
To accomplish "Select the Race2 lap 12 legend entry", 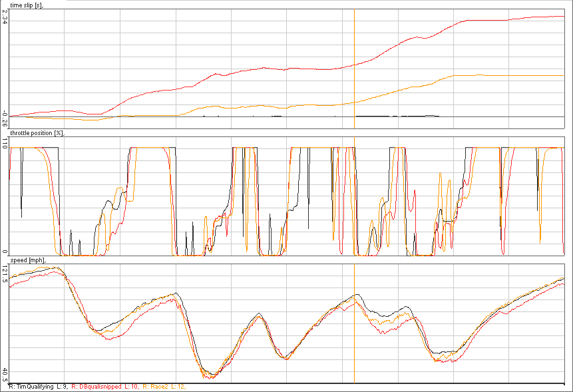I will [x=164, y=387].
